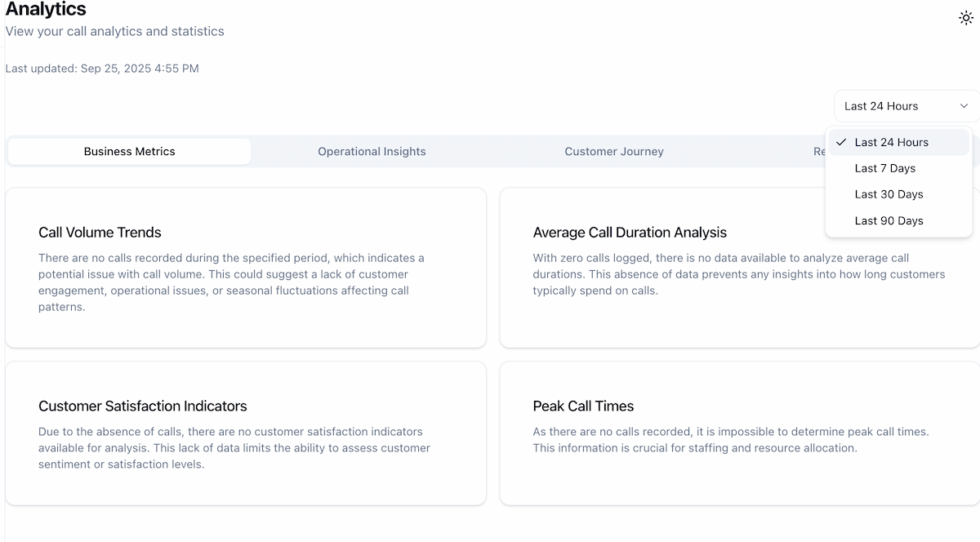Toggle the sun theme icon
This screenshot has width=980, height=542.
965,18
